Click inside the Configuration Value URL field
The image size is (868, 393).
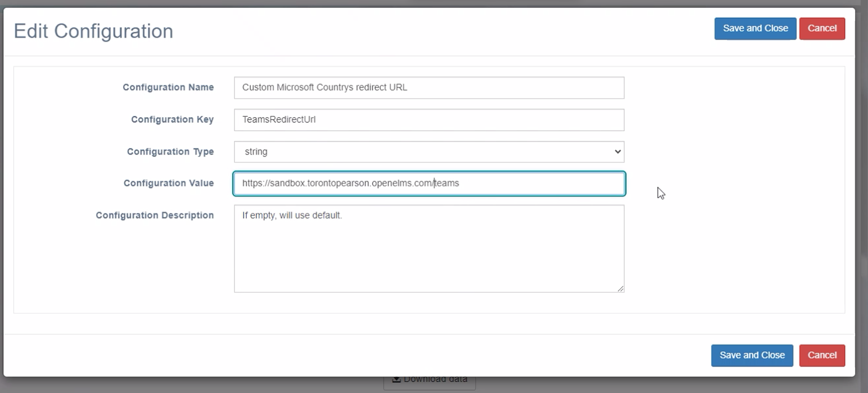tap(429, 184)
